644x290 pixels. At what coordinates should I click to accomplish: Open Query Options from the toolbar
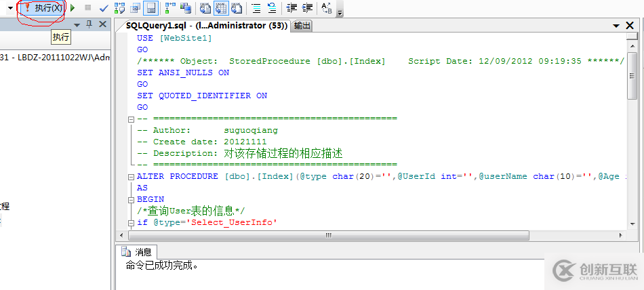tap(136, 8)
